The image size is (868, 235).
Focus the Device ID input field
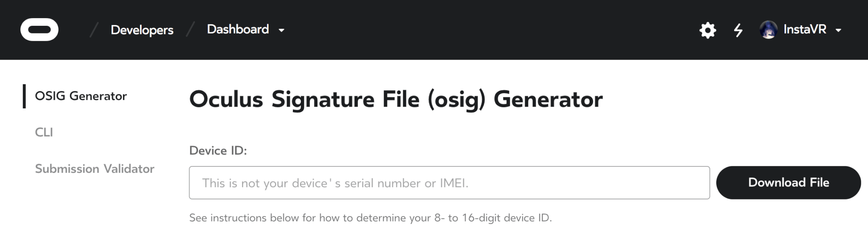449,182
